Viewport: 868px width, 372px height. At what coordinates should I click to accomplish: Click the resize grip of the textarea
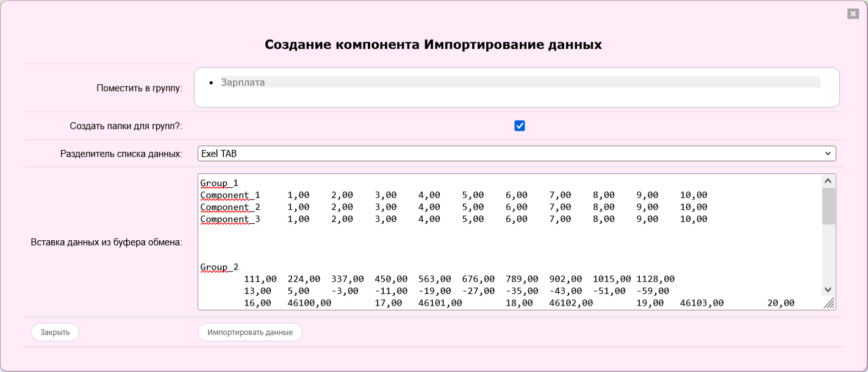(x=829, y=304)
